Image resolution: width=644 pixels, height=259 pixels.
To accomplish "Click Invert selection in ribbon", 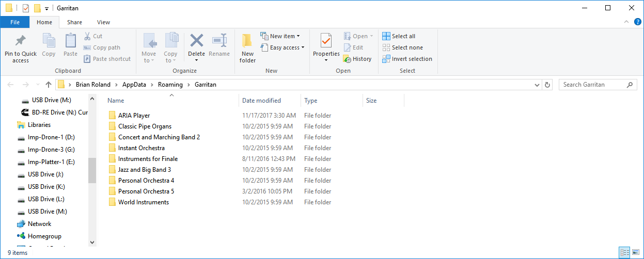I will [x=407, y=59].
